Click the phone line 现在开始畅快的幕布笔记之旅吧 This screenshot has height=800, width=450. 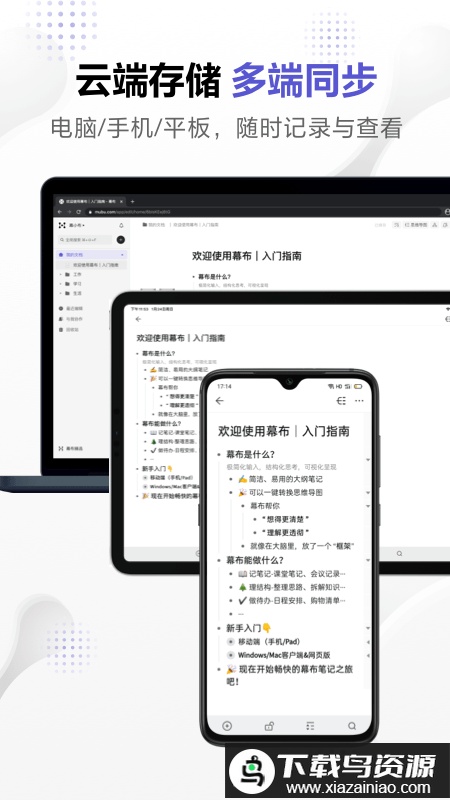click(290, 675)
